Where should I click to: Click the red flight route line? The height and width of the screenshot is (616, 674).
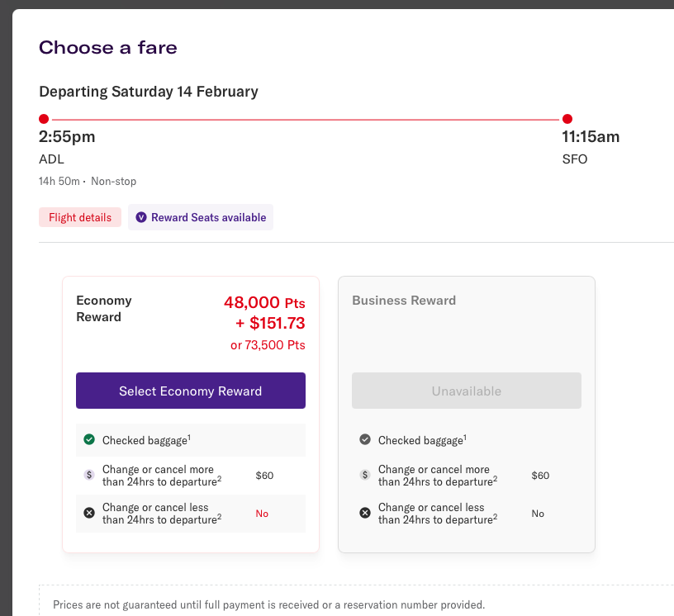(x=306, y=120)
